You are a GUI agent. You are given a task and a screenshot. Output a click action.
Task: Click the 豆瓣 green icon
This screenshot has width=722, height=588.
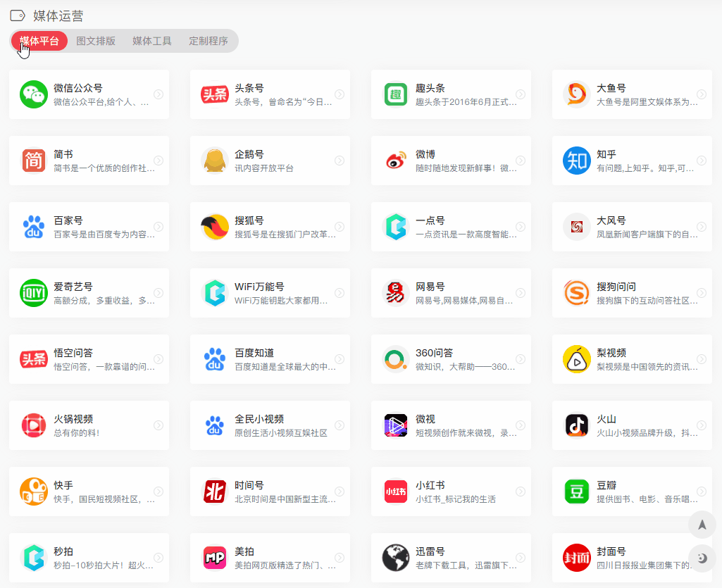coord(576,492)
